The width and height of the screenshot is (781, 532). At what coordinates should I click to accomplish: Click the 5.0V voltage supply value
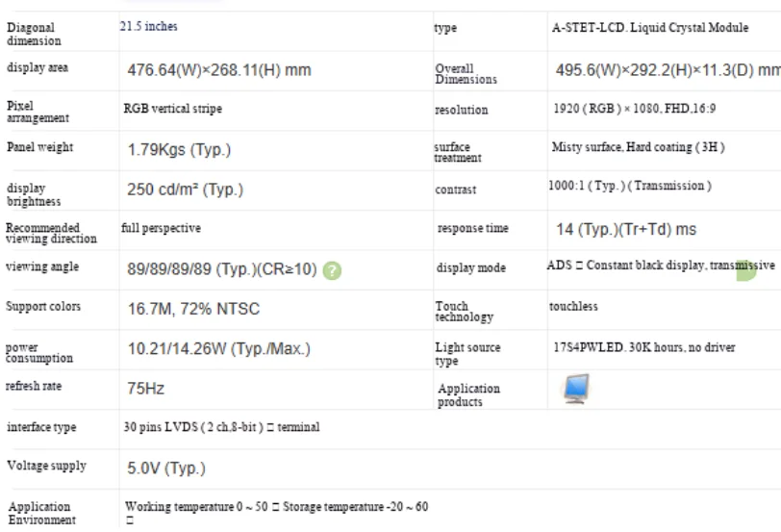[x=166, y=469]
